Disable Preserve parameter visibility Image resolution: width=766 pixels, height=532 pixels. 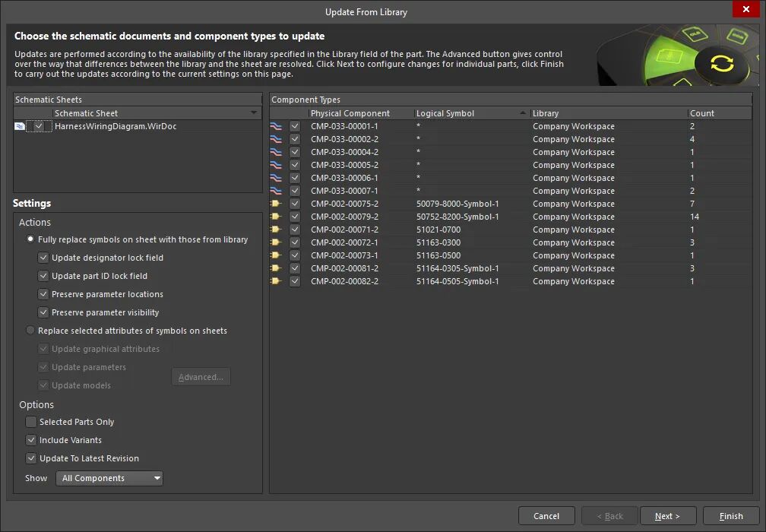(44, 312)
